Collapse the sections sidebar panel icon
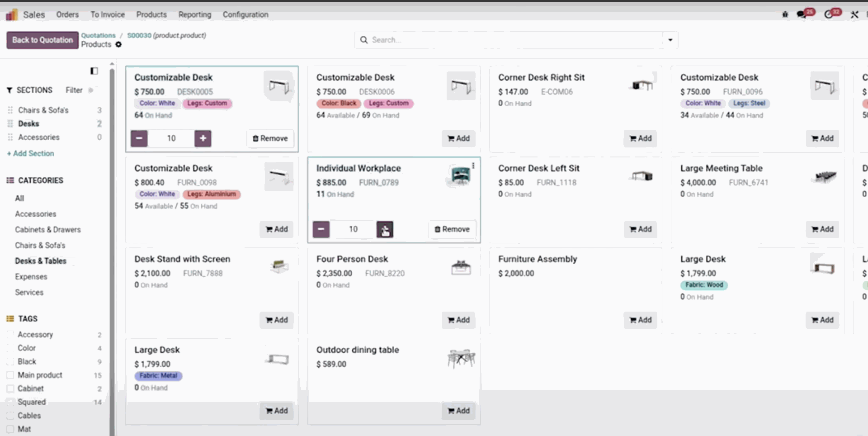The height and width of the screenshot is (436, 868). [x=94, y=71]
